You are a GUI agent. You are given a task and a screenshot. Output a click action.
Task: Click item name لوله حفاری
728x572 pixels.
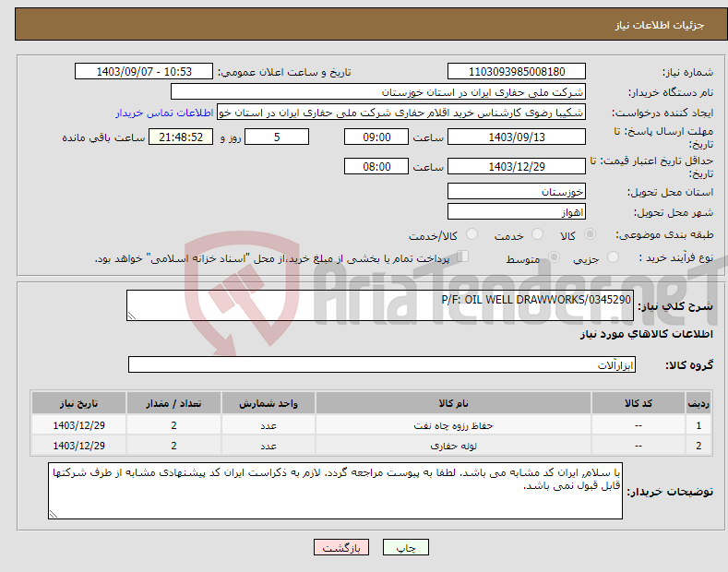coord(453,446)
